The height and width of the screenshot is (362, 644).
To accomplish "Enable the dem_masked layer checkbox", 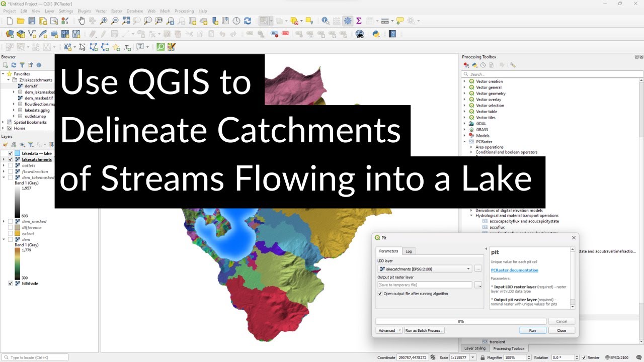I will tap(10, 221).
